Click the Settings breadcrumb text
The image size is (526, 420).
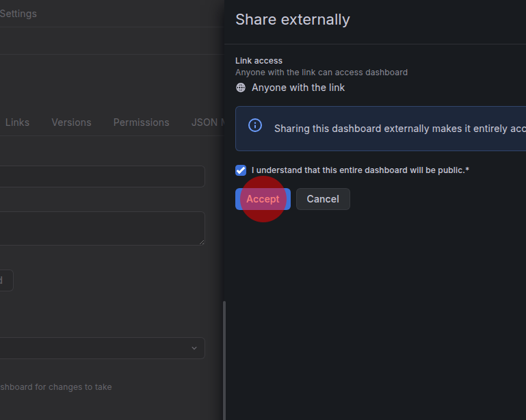(18, 14)
